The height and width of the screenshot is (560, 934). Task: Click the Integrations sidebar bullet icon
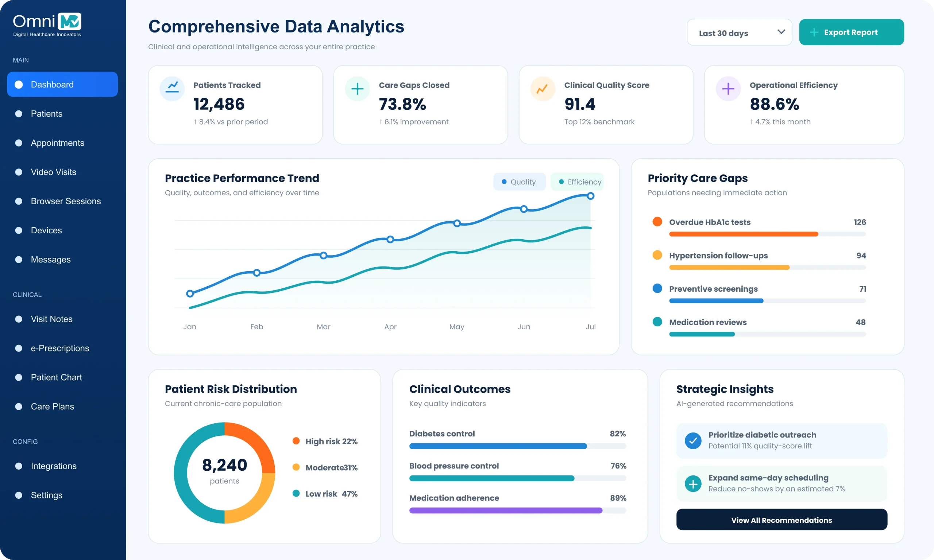click(x=19, y=466)
